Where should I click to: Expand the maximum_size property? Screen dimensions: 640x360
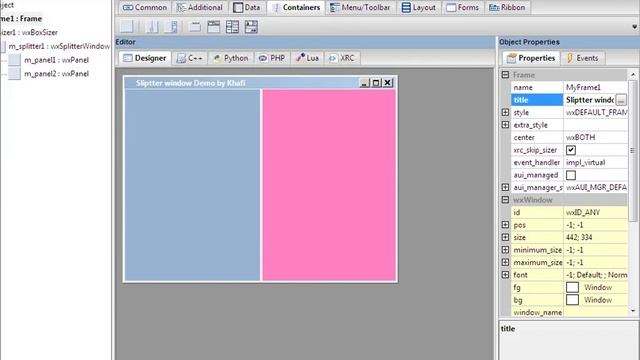click(505, 262)
